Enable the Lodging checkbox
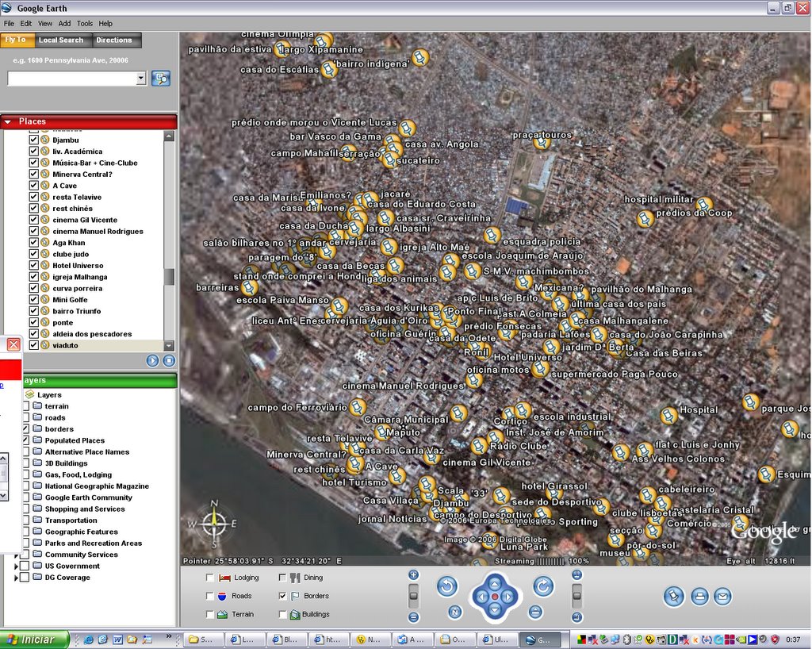This screenshot has height=649, width=812. pos(209,578)
